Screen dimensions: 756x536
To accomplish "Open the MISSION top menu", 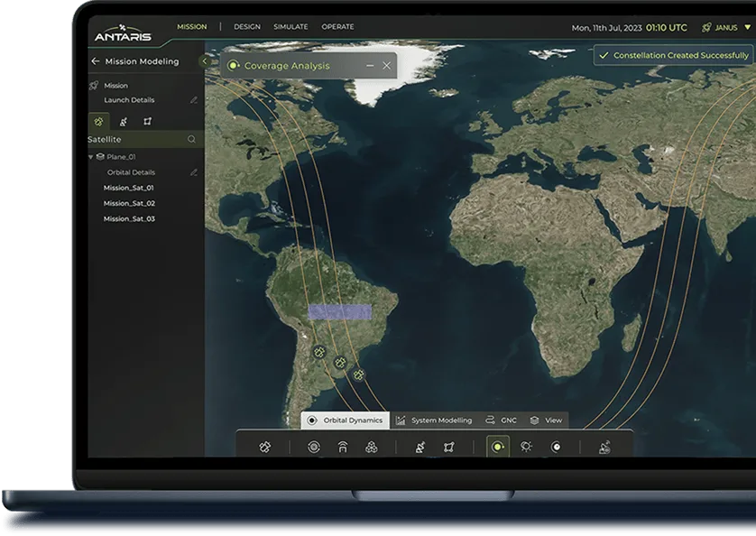I will (192, 26).
